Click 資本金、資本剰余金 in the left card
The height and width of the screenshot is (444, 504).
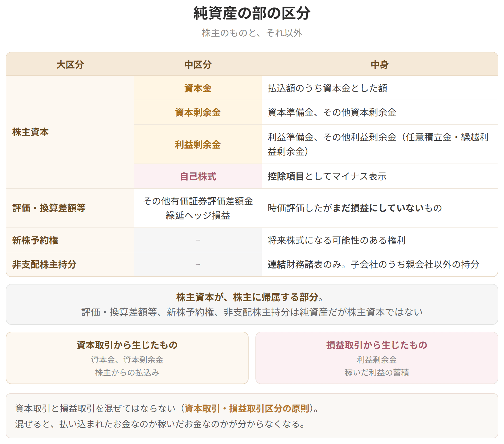[127, 360]
